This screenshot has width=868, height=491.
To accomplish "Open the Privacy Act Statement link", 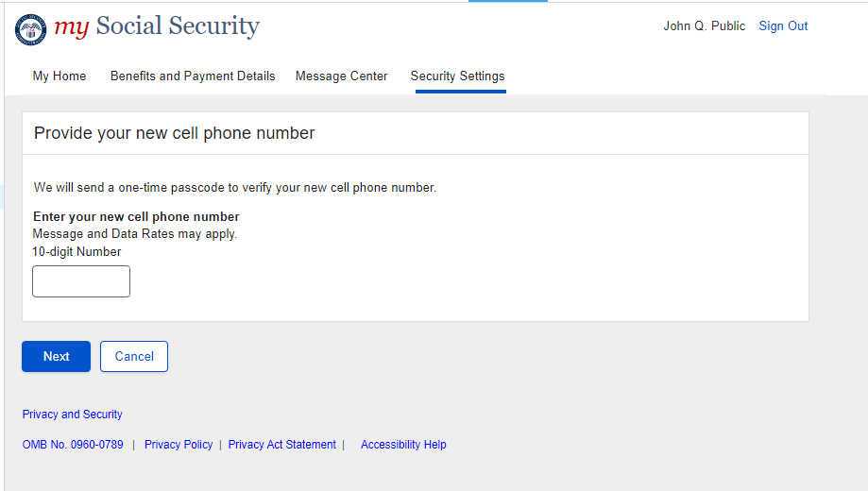I will click(282, 445).
